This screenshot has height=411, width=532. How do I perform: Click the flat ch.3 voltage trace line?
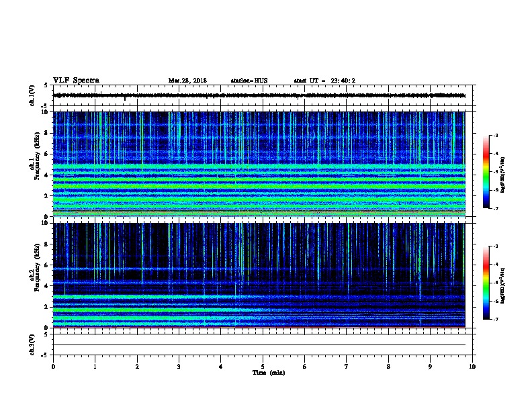(259, 345)
